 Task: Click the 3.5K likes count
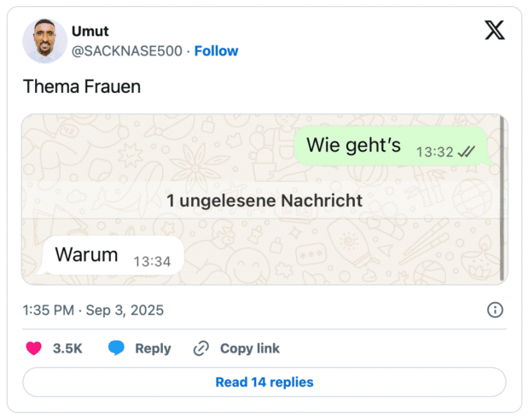[x=67, y=348]
